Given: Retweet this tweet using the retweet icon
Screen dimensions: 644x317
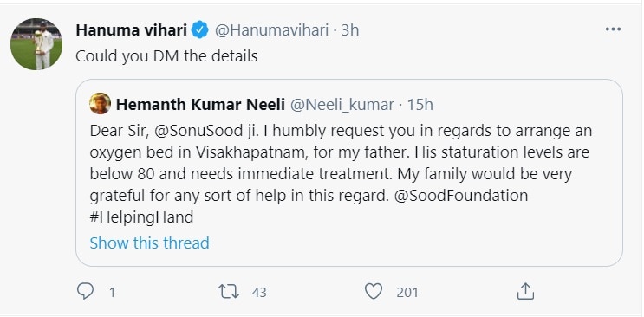Looking at the screenshot, I should [229, 292].
